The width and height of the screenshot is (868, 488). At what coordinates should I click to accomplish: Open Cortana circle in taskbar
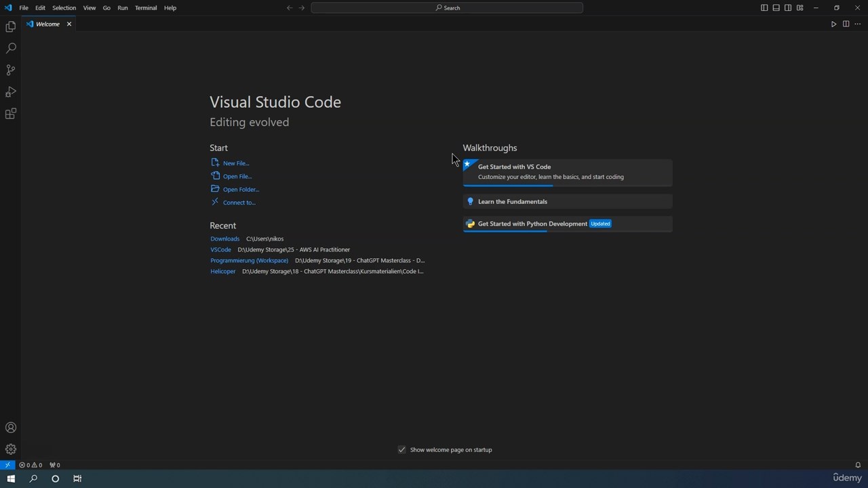click(56, 479)
